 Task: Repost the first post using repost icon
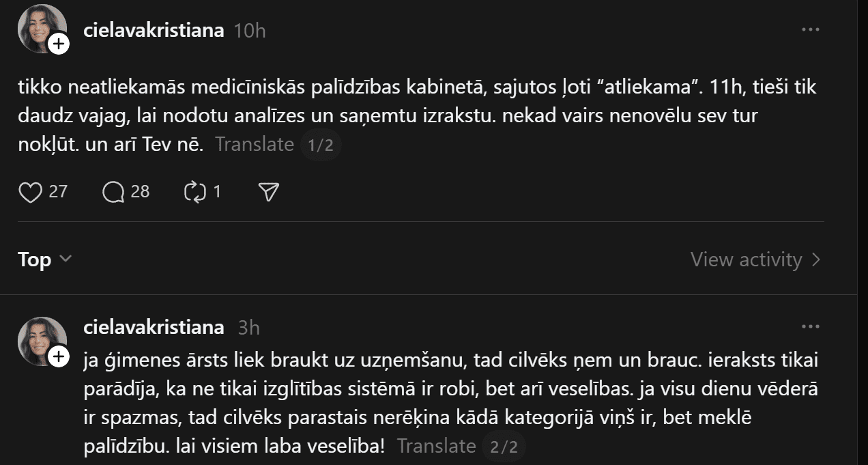(195, 192)
